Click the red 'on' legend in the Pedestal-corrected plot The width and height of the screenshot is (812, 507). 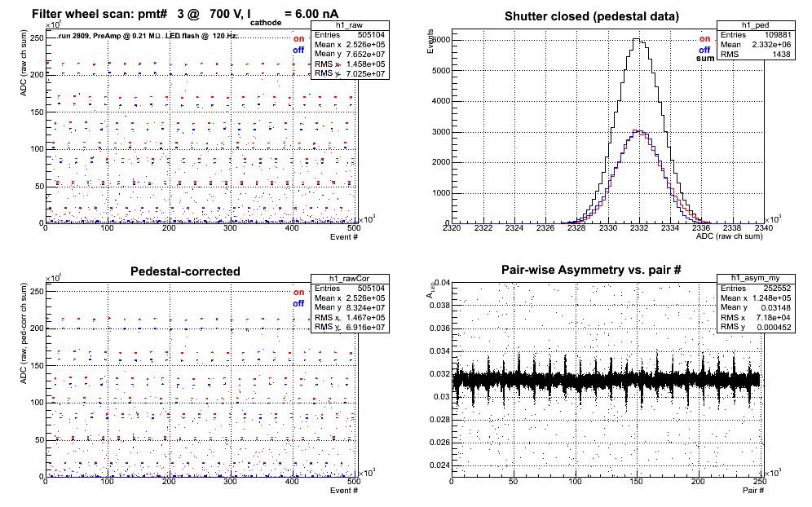click(x=299, y=293)
